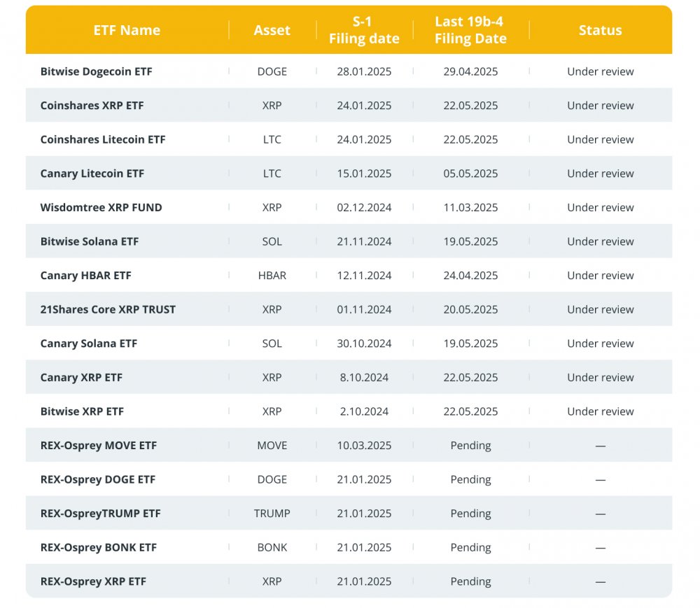Select the S-1 date "21.11.2024"
This screenshot has height=608, width=700.
(364, 241)
